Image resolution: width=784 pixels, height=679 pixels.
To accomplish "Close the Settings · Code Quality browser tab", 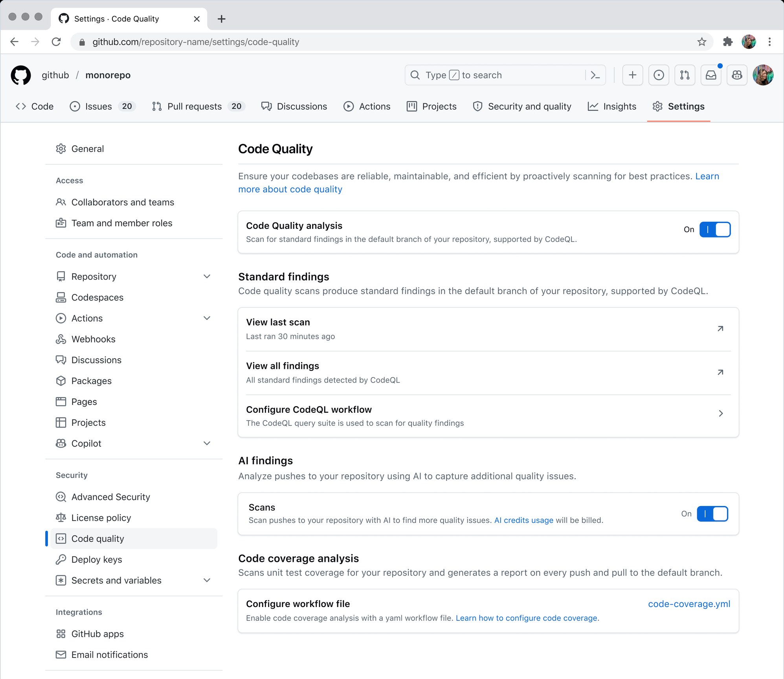I will coord(197,19).
